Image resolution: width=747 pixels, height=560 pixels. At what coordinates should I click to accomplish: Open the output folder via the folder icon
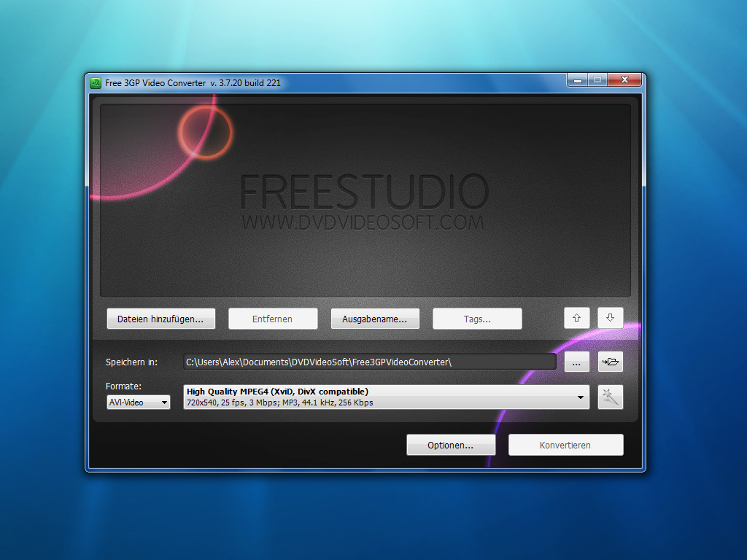[611, 362]
